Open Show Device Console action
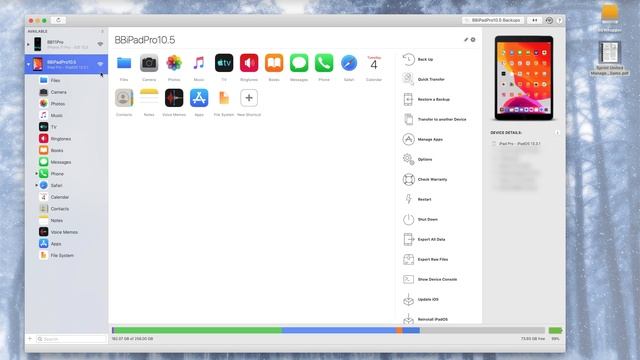640x360 pixels. 430,279
